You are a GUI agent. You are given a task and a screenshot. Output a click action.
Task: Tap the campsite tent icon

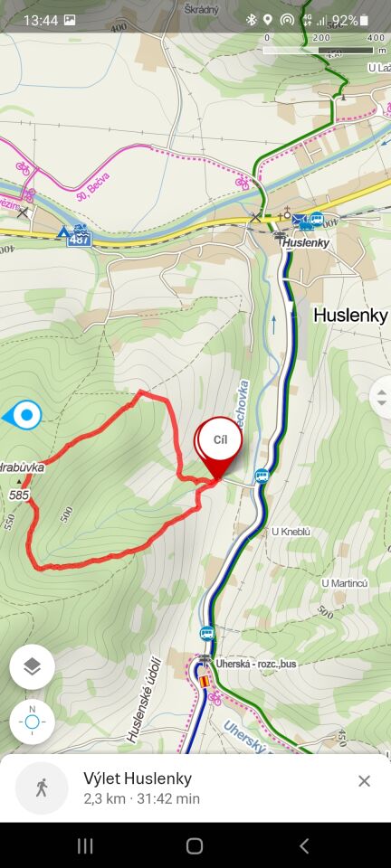[x=65, y=231]
